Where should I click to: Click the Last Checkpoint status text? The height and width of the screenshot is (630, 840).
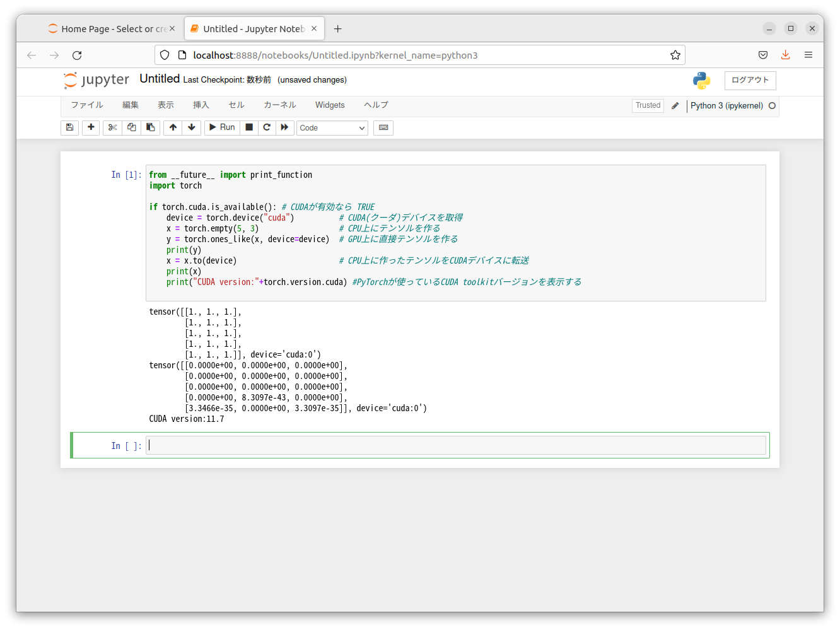[x=227, y=80]
